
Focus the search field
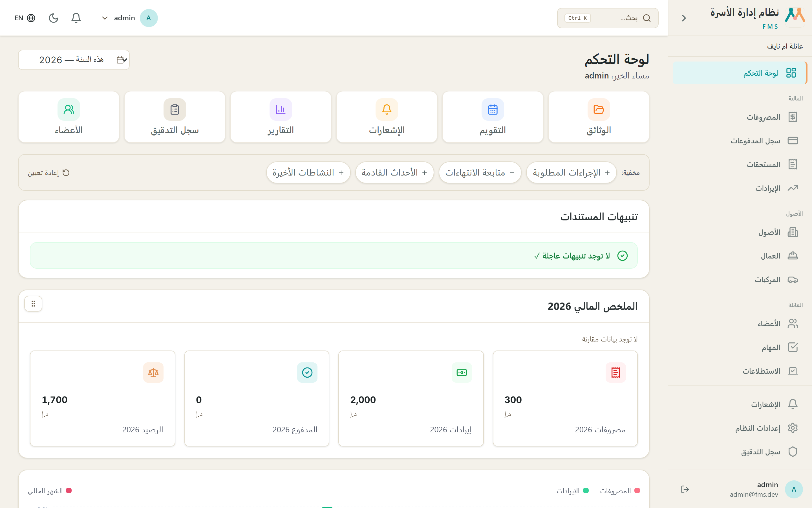(x=607, y=18)
